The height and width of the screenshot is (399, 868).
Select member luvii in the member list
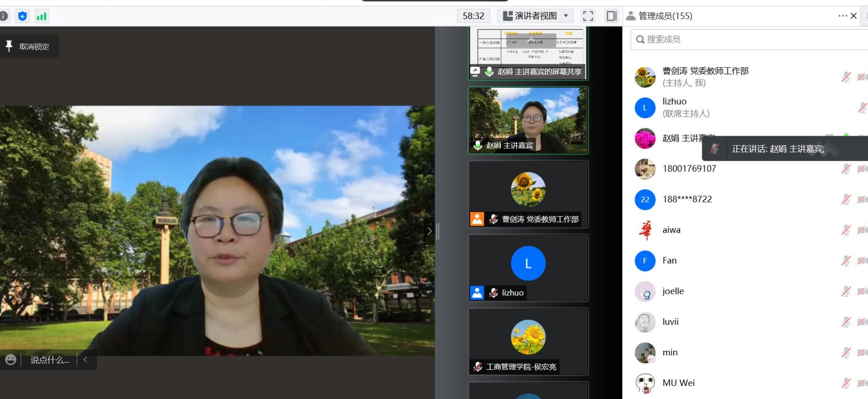[671, 322]
